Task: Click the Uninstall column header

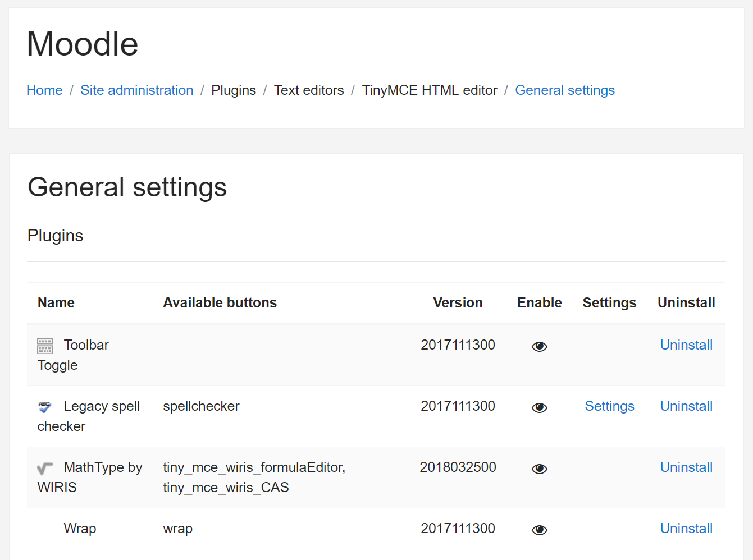Action: point(686,303)
